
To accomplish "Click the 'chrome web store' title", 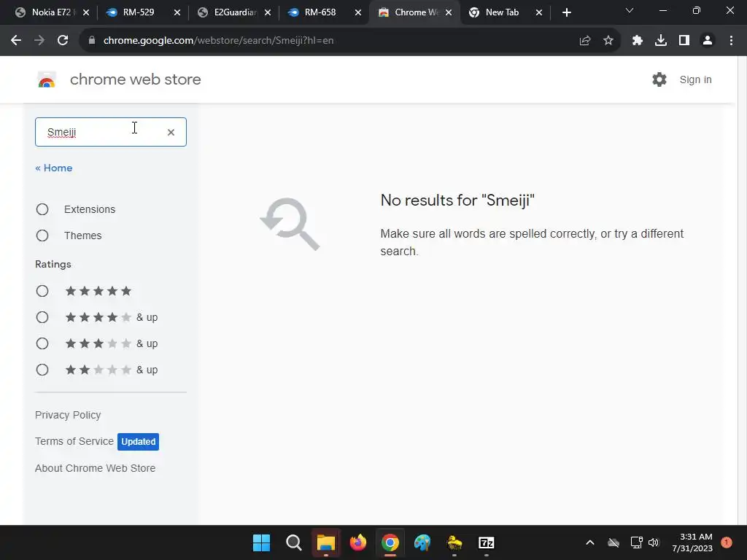I will click(x=135, y=79).
